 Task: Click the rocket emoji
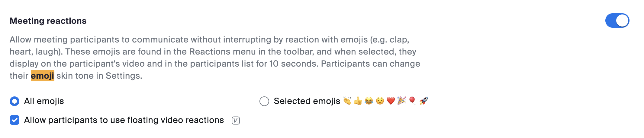tap(423, 101)
